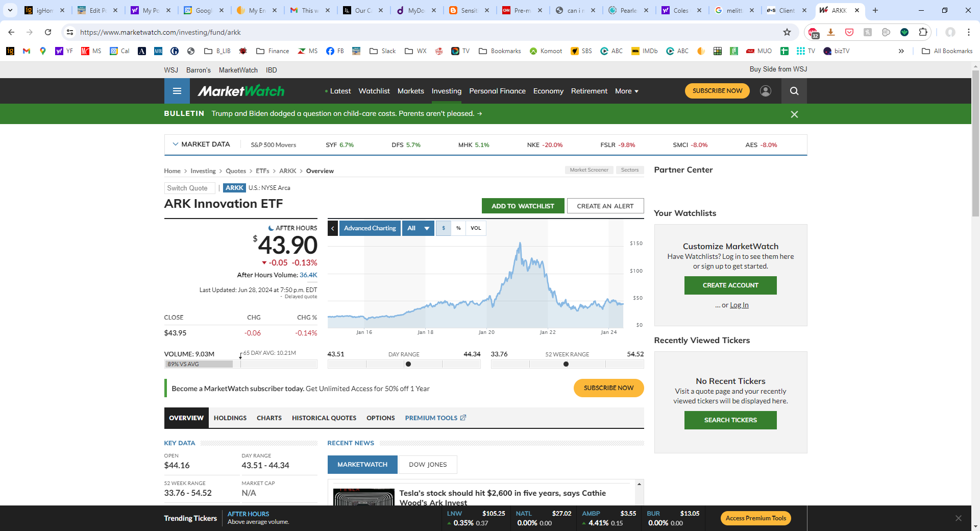Image resolution: width=980 pixels, height=531 pixels.
Task: Click the address bar URL
Action: coord(160,32)
